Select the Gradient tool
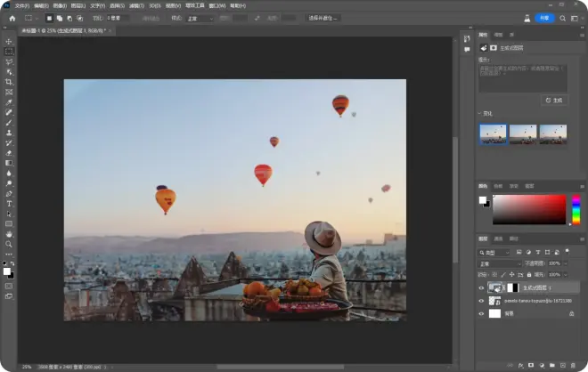Viewport: 588px width, 372px height. coord(9,163)
